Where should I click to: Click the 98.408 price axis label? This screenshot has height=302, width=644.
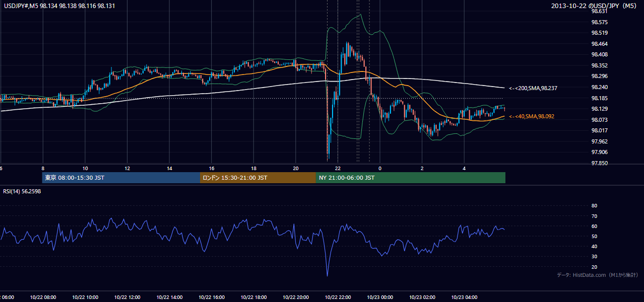click(599, 54)
